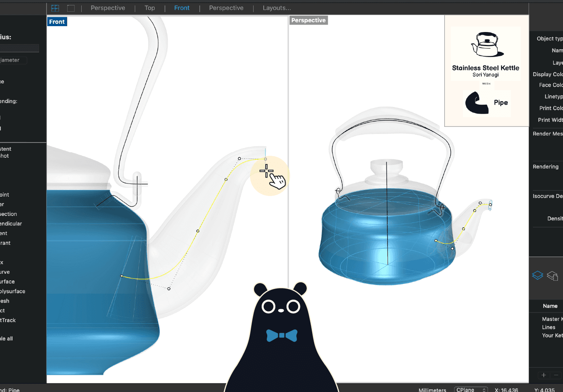Click the Object type property label

550,38
